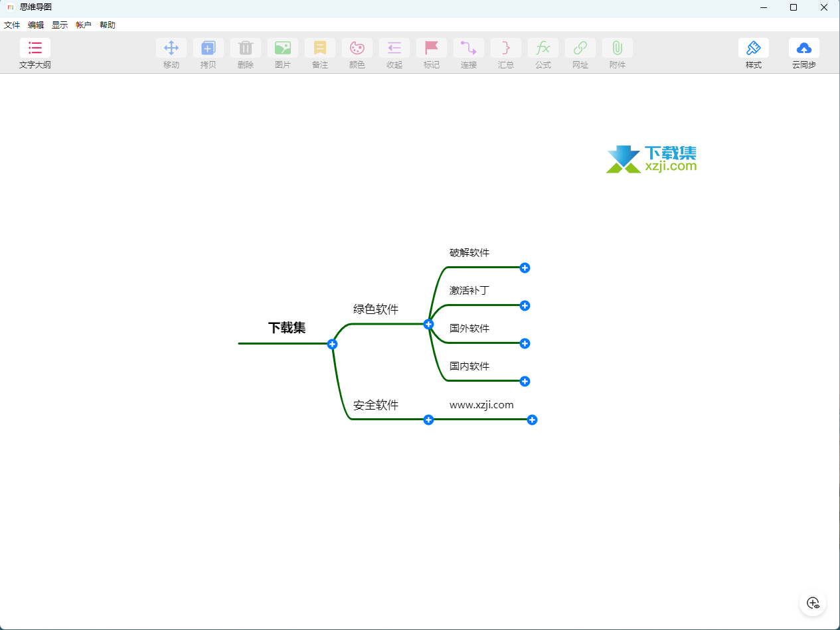Select the 安全软件 branch topic
The width and height of the screenshot is (840, 630).
click(x=376, y=405)
